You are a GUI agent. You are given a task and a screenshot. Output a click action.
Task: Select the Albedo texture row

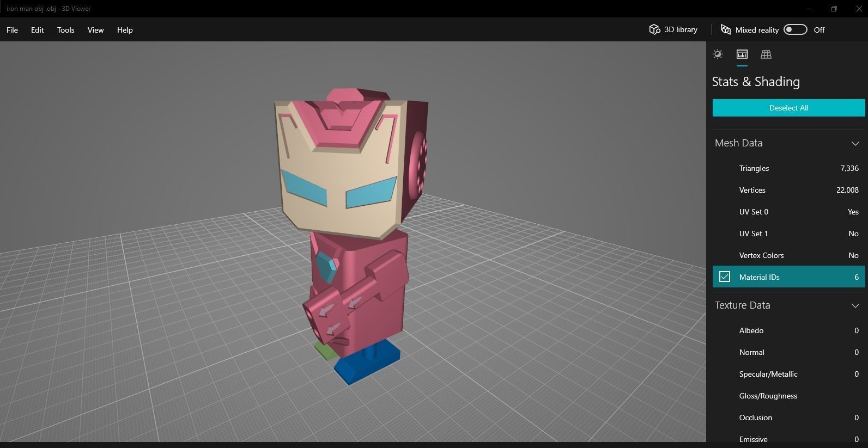point(788,330)
